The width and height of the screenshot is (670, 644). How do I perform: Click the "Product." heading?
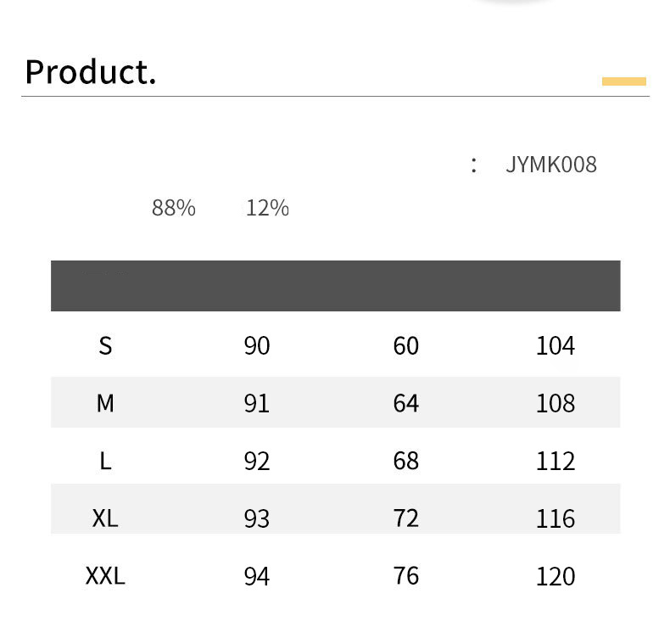coord(91,72)
